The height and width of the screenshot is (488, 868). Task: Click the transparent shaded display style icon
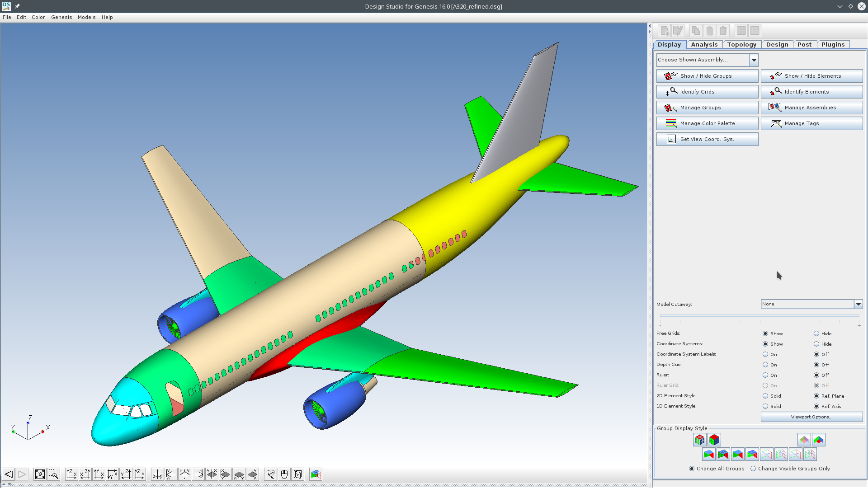tap(804, 440)
